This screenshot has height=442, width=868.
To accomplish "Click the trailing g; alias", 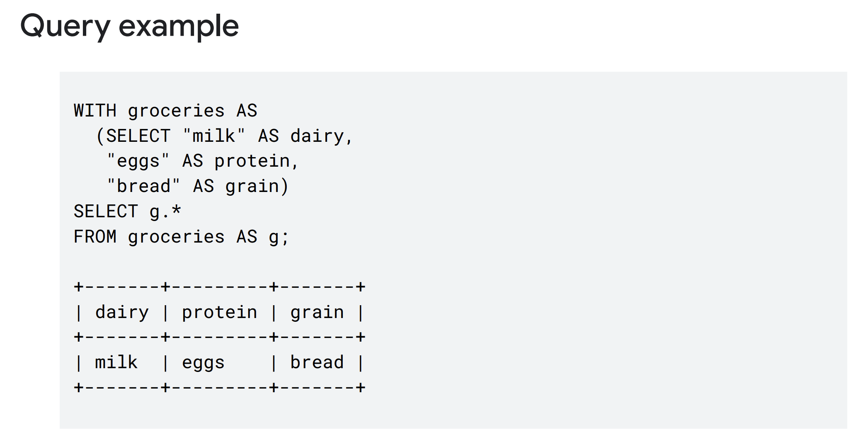I will [x=279, y=238].
